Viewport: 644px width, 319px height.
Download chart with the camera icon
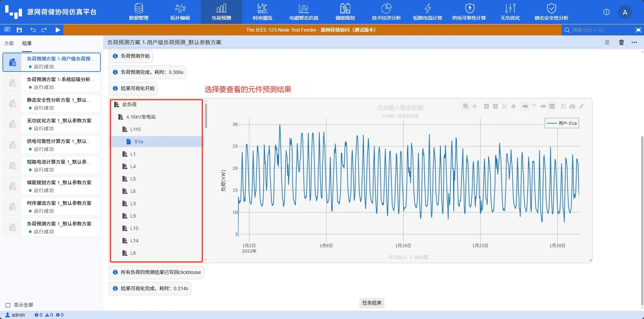click(x=572, y=106)
